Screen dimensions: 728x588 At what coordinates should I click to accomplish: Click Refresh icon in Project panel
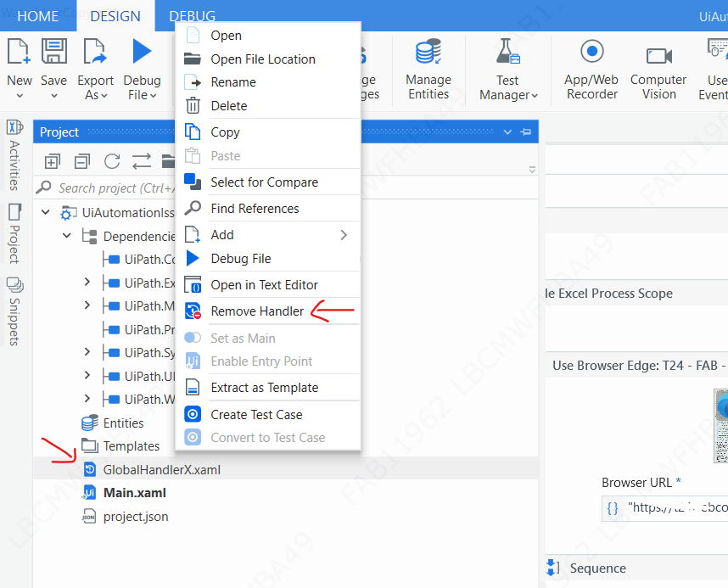(x=112, y=161)
